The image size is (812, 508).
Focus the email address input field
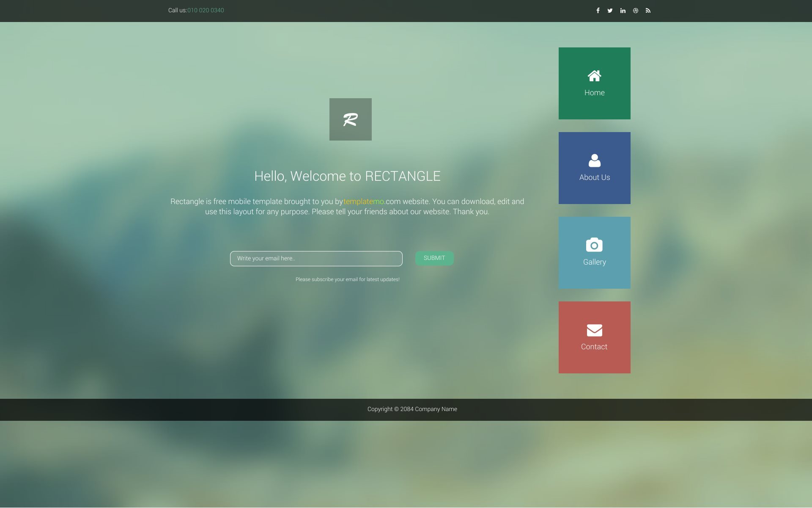coord(316,259)
